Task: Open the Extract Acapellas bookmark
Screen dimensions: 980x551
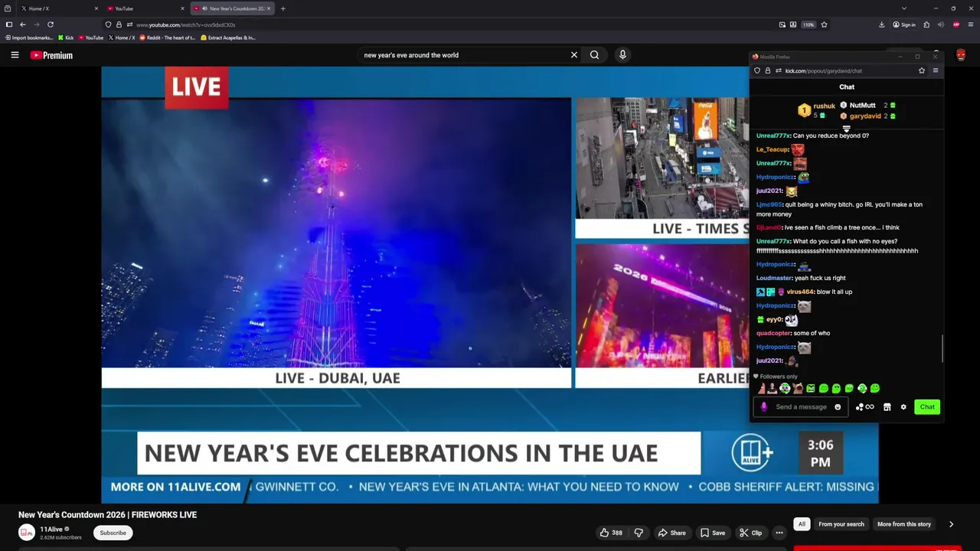Action: coord(227,37)
